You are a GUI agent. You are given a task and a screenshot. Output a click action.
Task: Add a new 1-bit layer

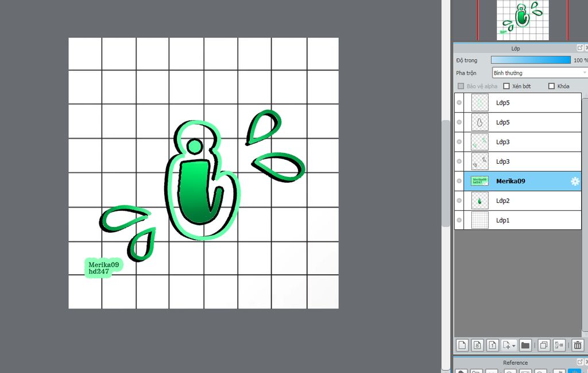click(492, 345)
